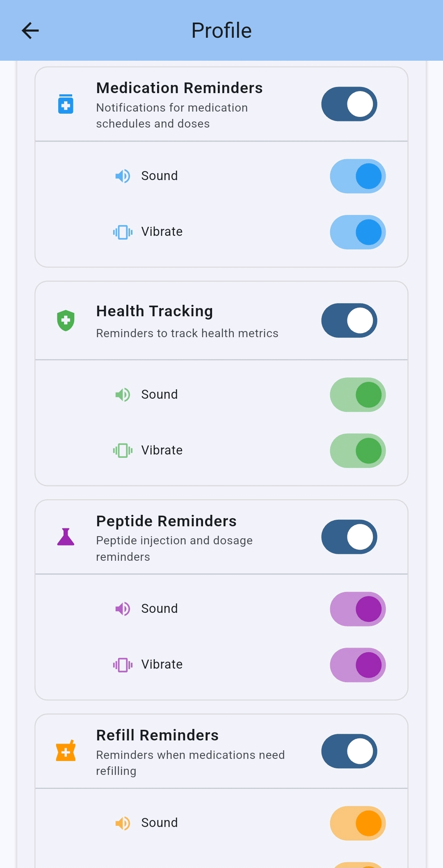The height and width of the screenshot is (868, 443).
Task: Turn off Vibrate for Peptide Reminders
Action: coord(357,665)
